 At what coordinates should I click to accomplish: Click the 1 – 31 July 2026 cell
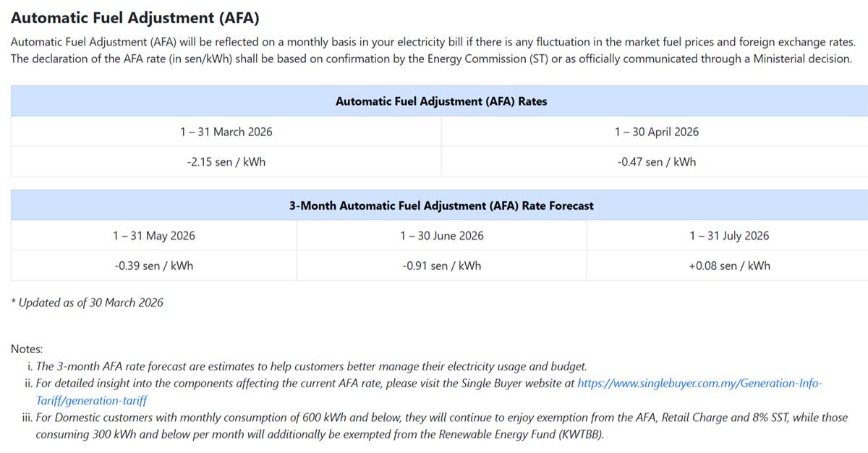coord(729,236)
